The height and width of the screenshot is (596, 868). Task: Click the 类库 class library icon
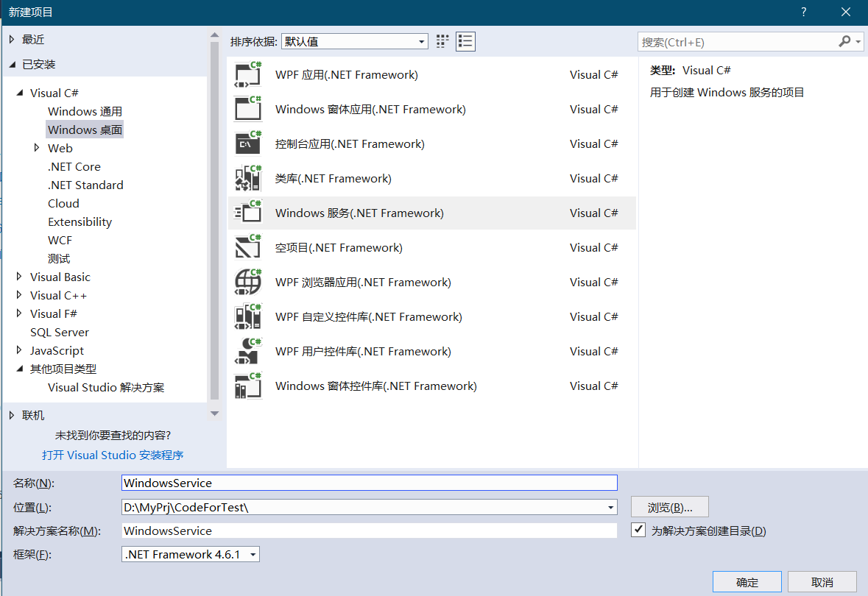tap(247, 178)
